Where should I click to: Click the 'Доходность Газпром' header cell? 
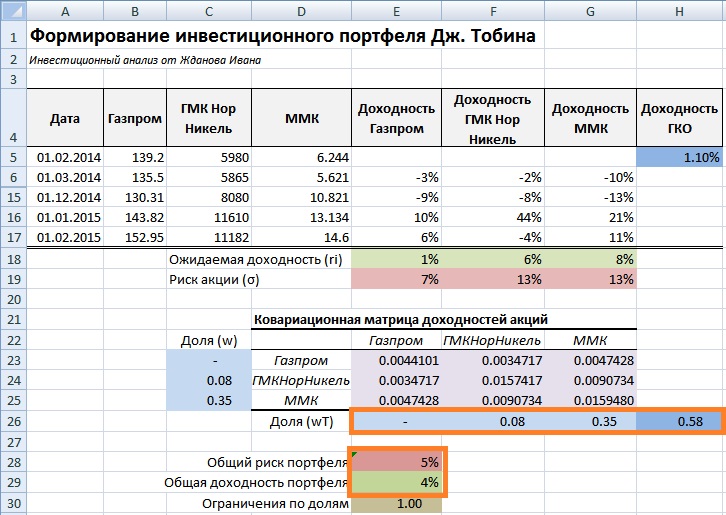[x=398, y=119]
